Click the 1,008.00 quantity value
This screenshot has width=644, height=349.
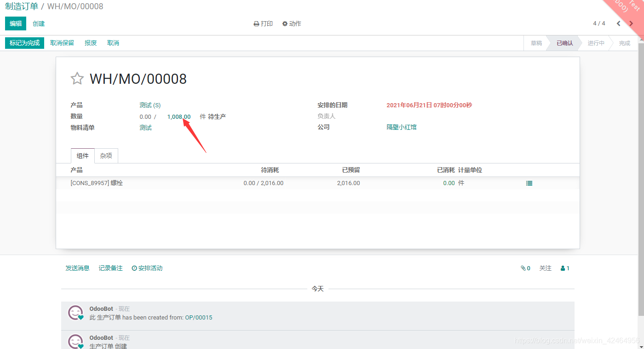point(179,116)
